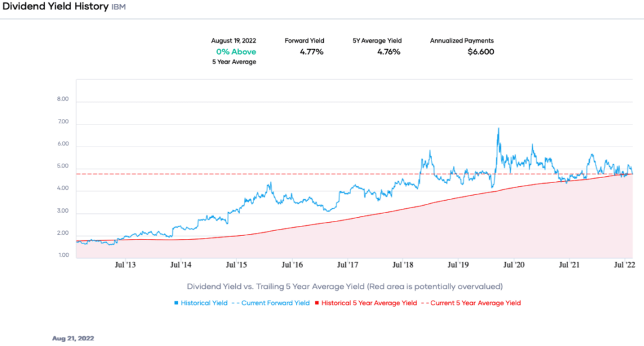Image resolution: width=644 pixels, height=346 pixels.
Task: Click the $6.600 annualized payments value
Action: (x=481, y=52)
